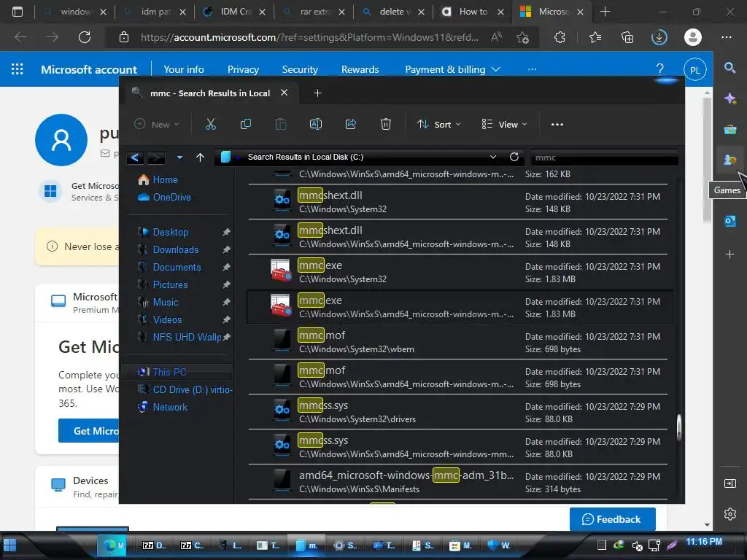Open the more nav items ellipsis in Microsoft account
The width and height of the screenshot is (747, 560).
click(532, 69)
